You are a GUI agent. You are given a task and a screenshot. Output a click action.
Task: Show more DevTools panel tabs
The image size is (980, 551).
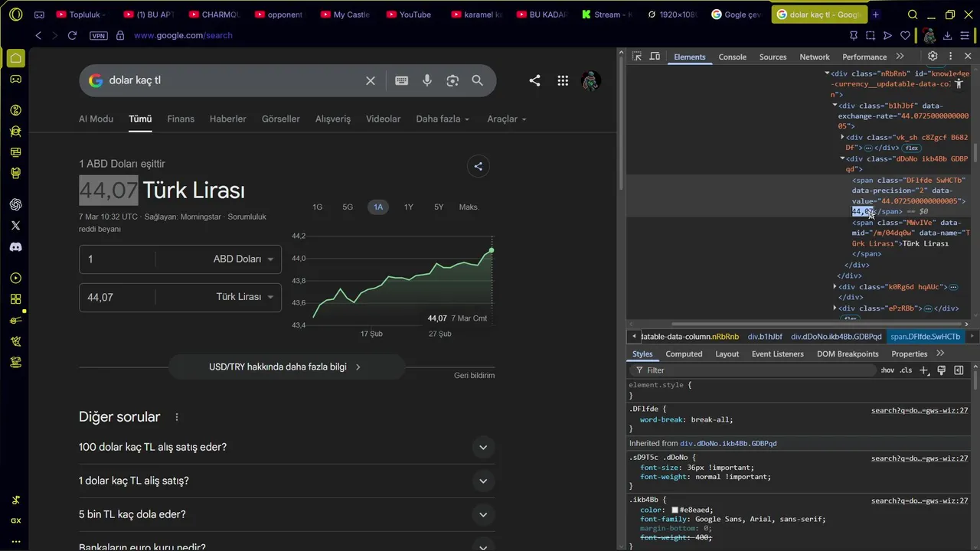point(900,57)
